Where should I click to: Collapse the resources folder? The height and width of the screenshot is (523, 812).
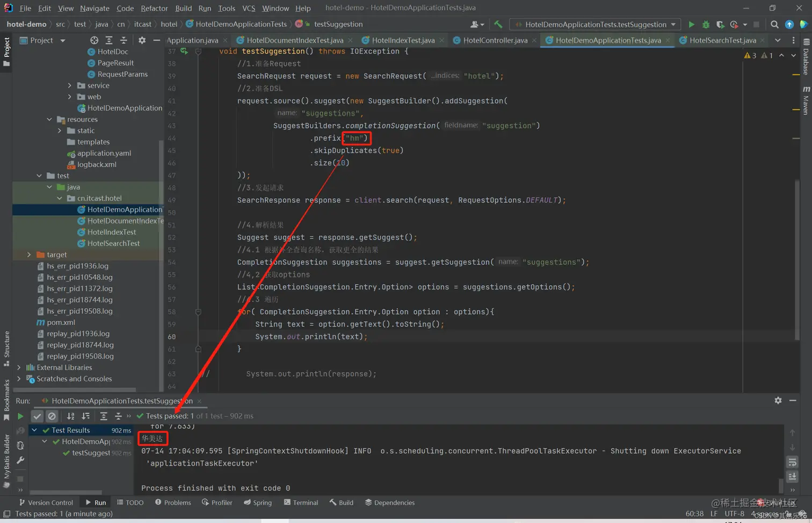click(x=49, y=119)
